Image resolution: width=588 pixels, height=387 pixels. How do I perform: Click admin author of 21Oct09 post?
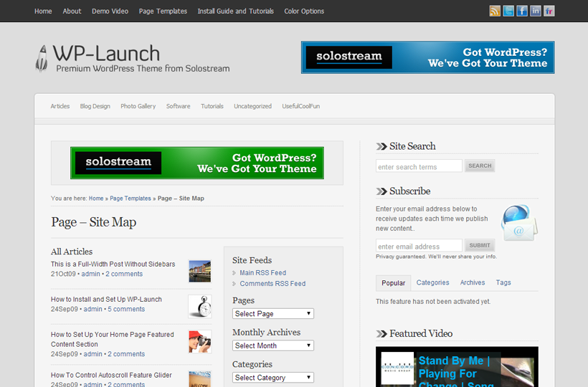coord(91,274)
